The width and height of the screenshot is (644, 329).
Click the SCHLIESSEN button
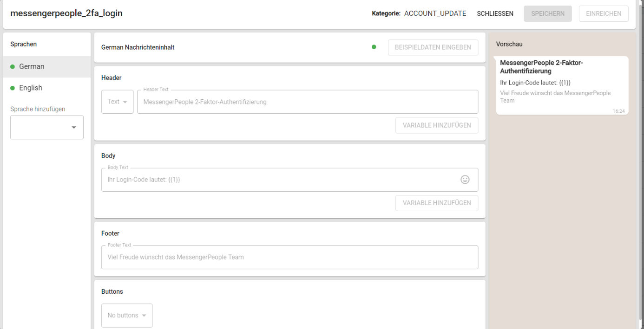click(495, 14)
